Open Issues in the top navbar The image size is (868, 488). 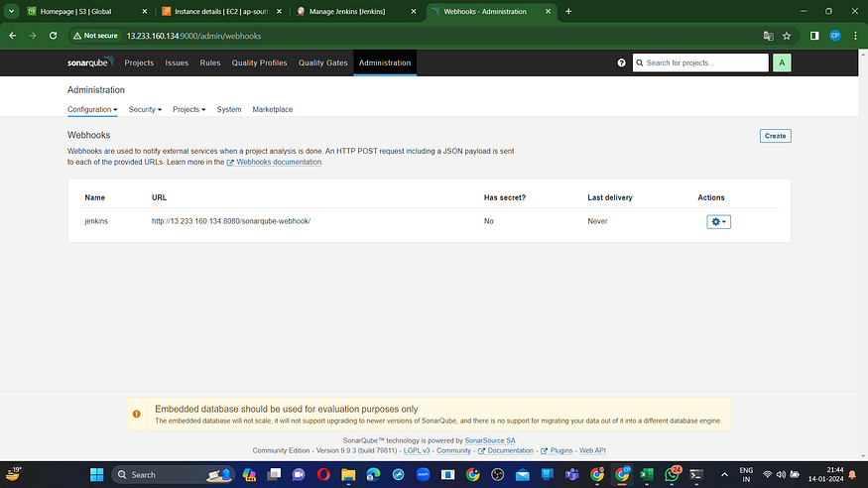(x=177, y=63)
